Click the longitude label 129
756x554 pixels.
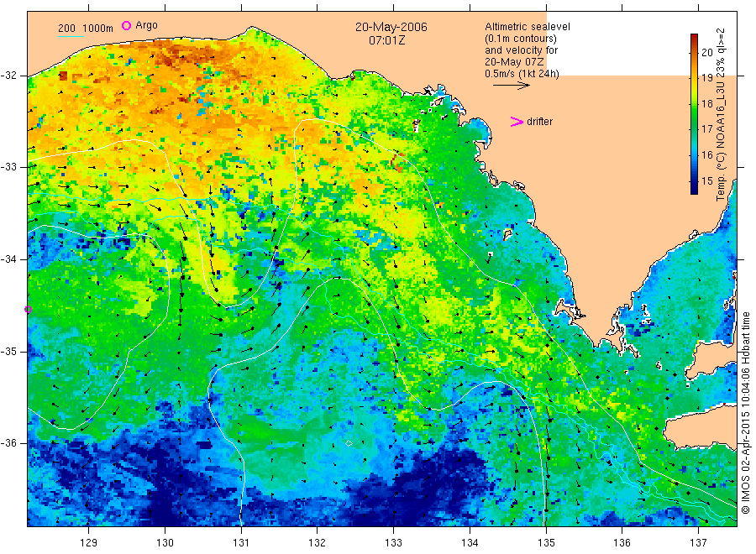pos(89,543)
